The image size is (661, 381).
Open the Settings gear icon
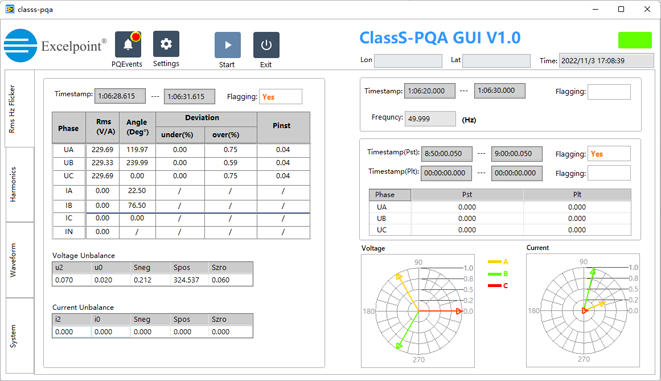166,44
